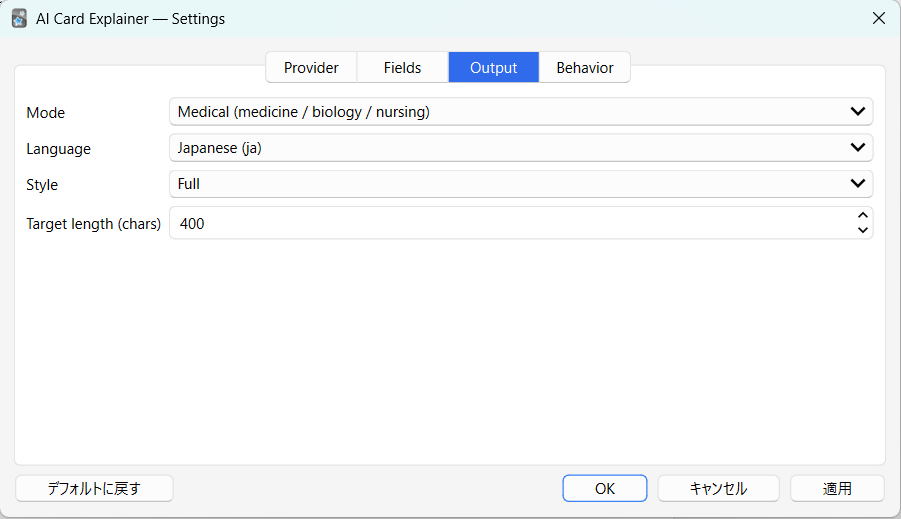The image size is (901, 519).
Task: Click the キャンセル button
Action: (718, 488)
